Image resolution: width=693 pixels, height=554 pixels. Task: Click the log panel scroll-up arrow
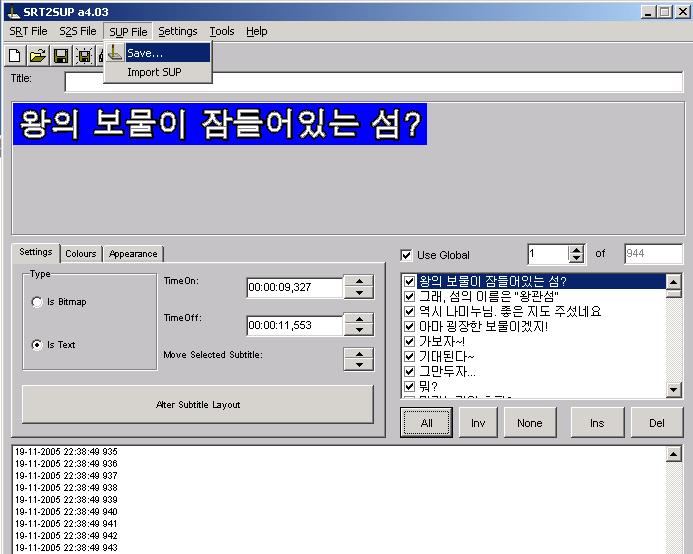(674, 454)
